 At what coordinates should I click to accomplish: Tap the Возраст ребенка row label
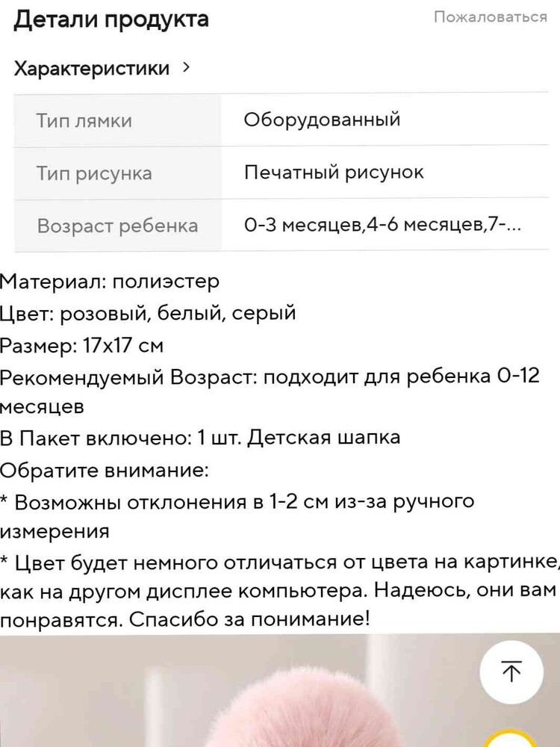click(117, 226)
